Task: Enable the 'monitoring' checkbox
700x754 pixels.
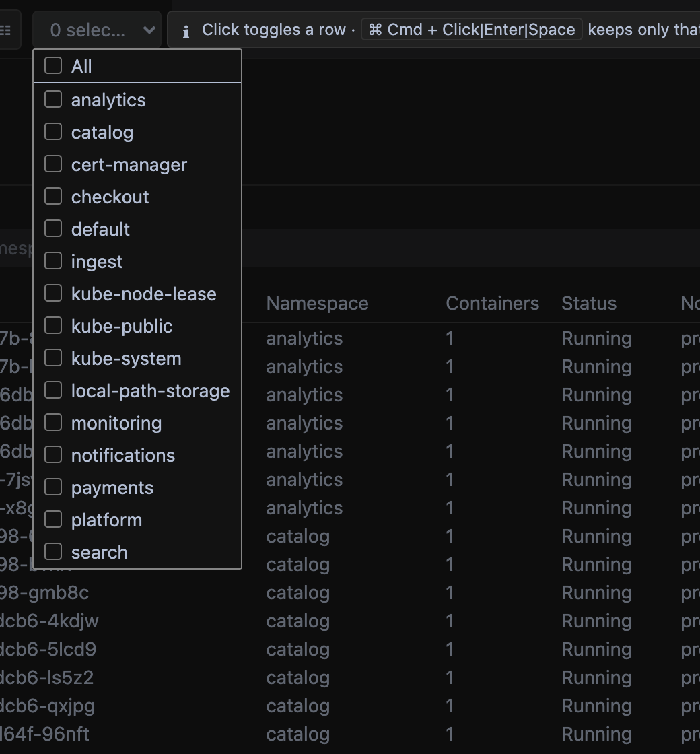Action: [x=53, y=423]
